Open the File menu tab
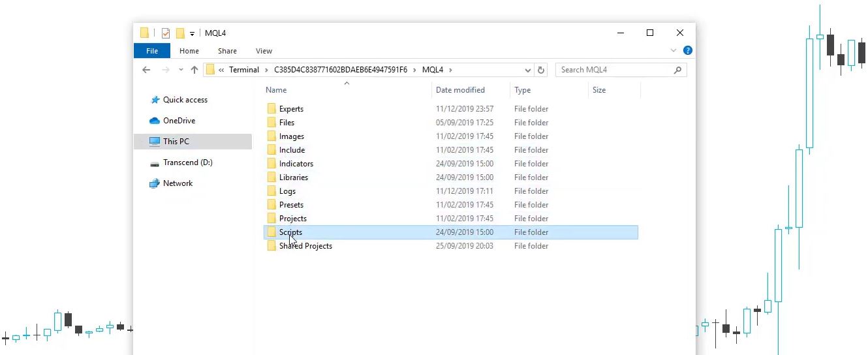The width and height of the screenshot is (868, 355). tap(151, 51)
